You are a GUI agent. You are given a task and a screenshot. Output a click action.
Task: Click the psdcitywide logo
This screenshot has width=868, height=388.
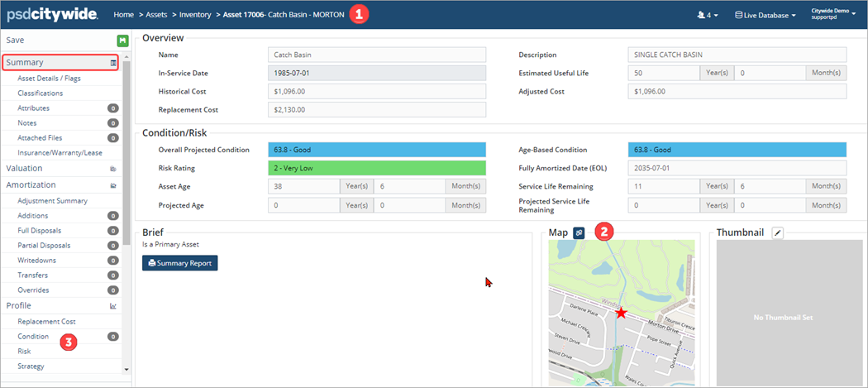pyautogui.click(x=52, y=14)
